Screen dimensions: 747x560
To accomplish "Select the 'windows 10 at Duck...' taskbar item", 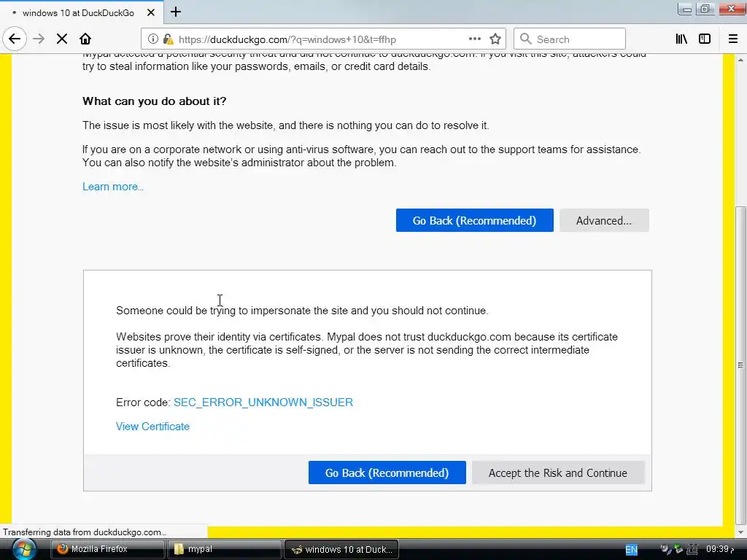I will point(341,549).
